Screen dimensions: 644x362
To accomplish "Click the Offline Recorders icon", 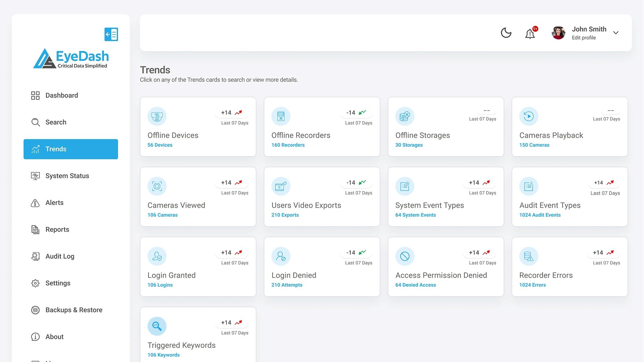I will (281, 116).
